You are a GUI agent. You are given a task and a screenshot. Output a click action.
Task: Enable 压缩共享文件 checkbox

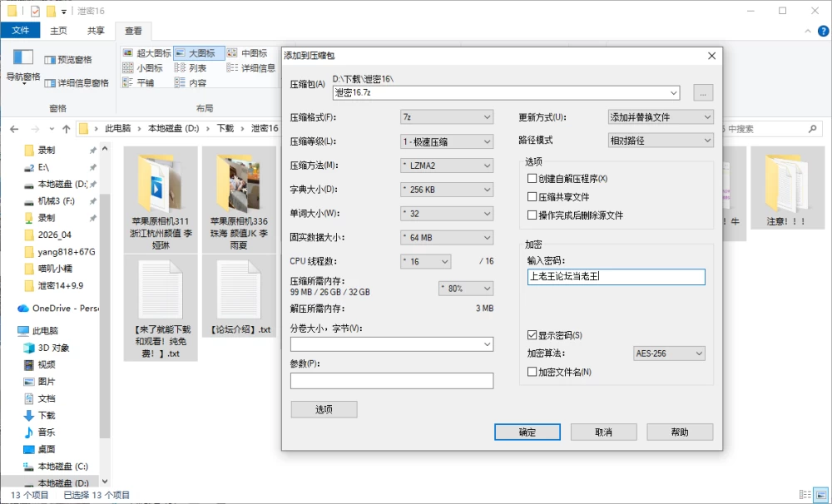[532, 197]
